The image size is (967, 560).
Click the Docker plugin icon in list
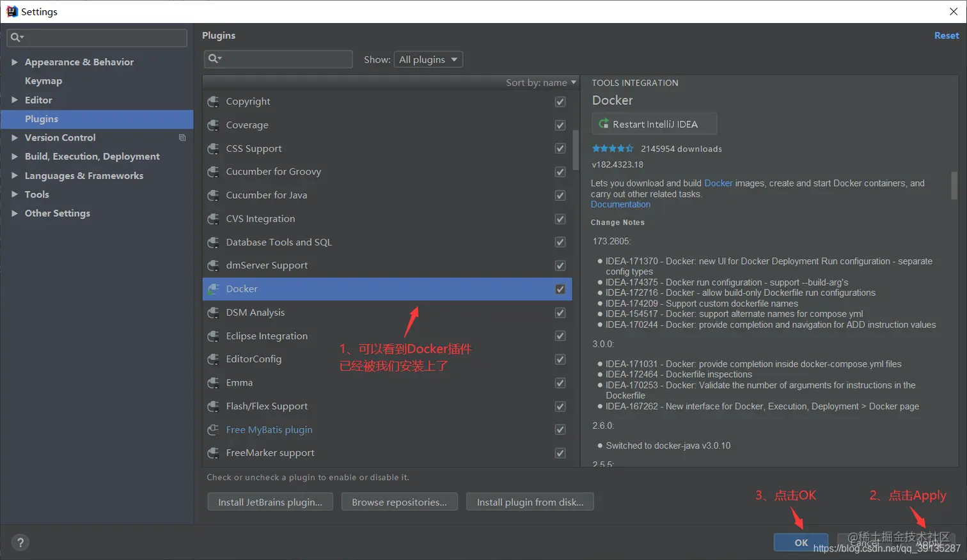213,289
